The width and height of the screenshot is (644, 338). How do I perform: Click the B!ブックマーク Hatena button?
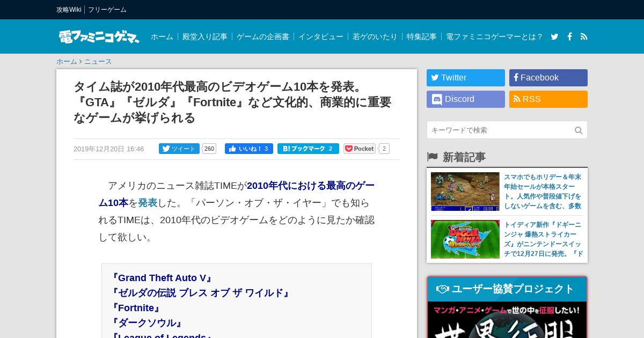coord(308,149)
